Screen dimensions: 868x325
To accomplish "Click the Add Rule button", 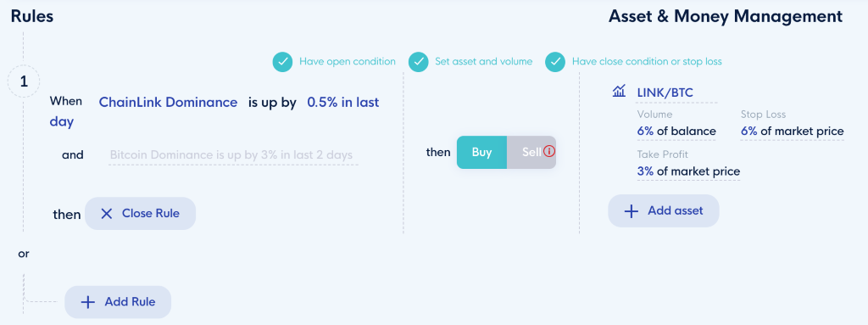I will (118, 302).
